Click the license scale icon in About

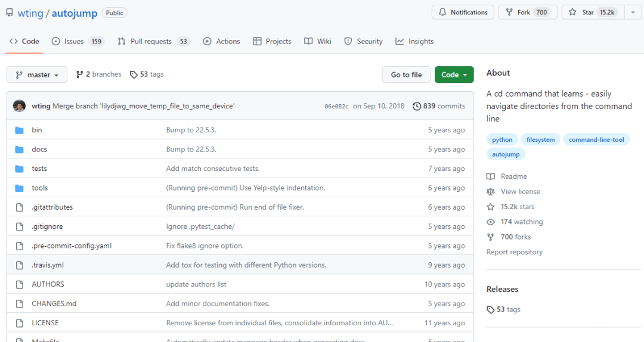[x=490, y=192]
